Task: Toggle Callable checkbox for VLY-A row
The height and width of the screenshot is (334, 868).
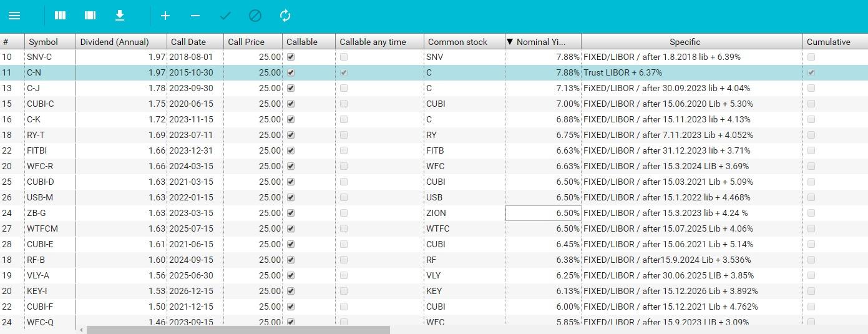Action: (x=291, y=275)
